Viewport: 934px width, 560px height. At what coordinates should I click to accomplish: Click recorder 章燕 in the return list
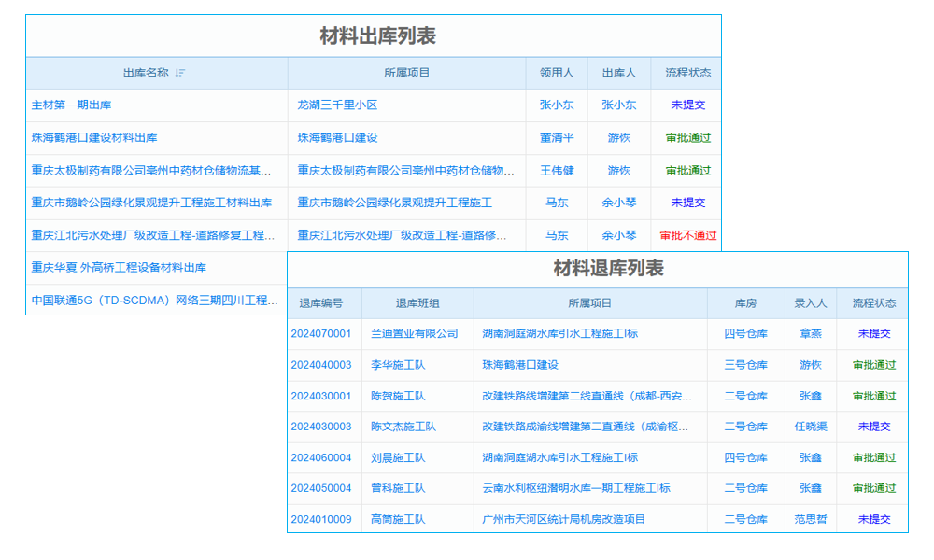coord(810,333)
